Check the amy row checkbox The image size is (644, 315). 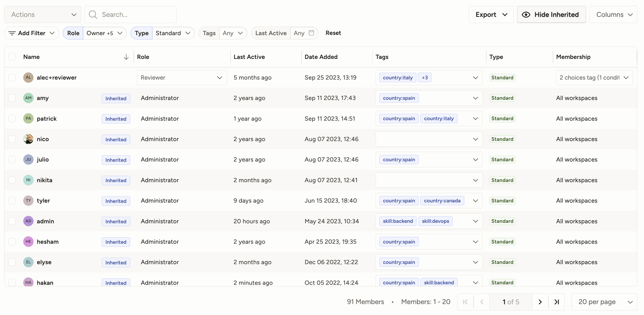(x=12, y=98)
